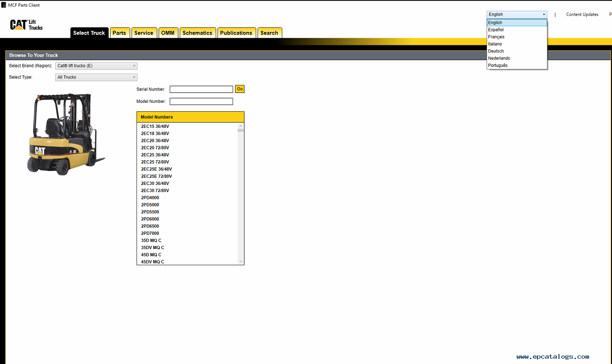Viewport: 612px width, 364px height.
Task: Select model 35D MQ C
Action: coord(151,241)
